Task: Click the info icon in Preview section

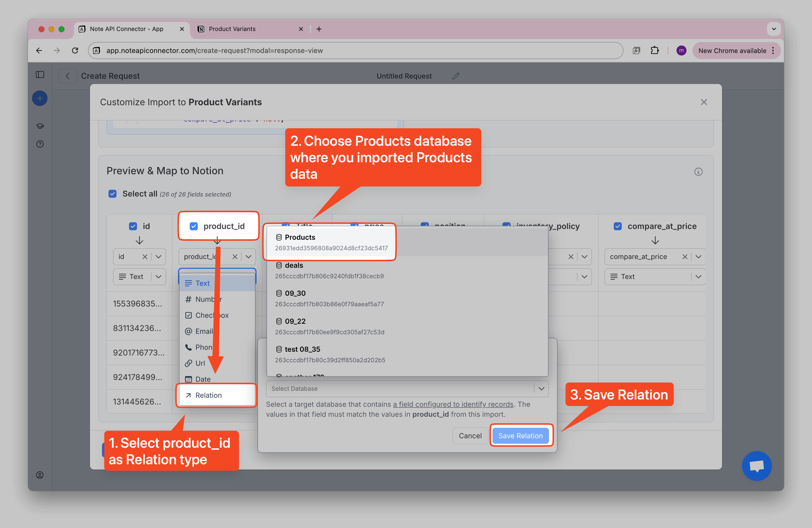Action: coord(698,171)
